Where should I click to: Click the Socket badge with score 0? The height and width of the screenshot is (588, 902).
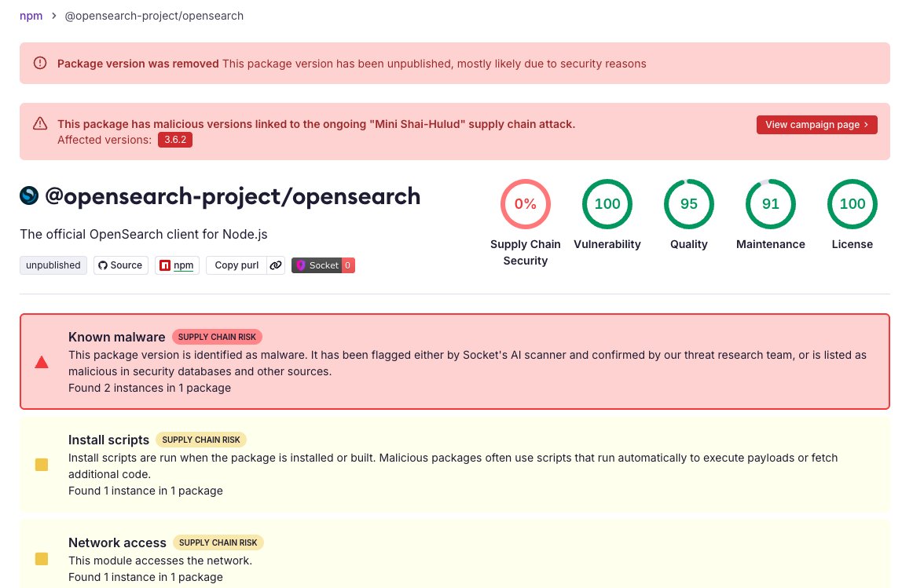323,265
